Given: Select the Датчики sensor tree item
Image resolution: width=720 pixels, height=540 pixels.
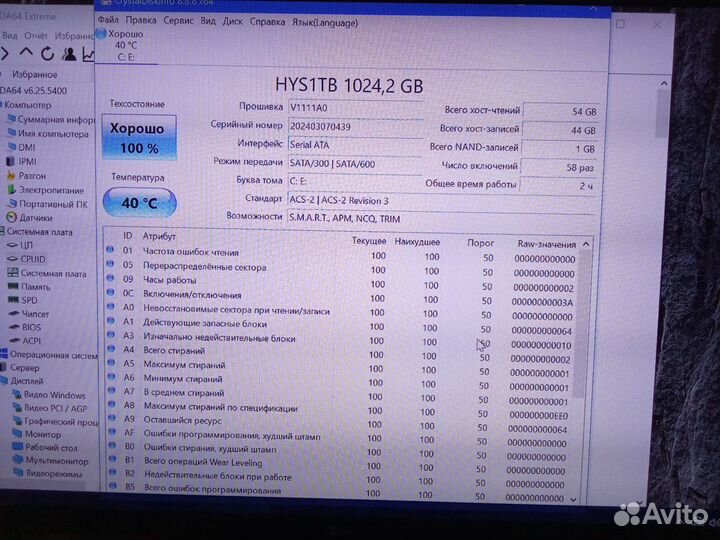Looking at the screenshot, I should coord(36,217).
